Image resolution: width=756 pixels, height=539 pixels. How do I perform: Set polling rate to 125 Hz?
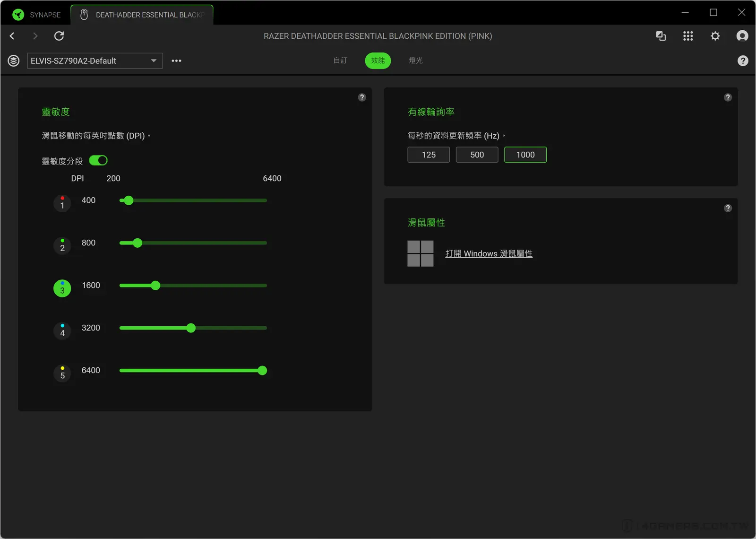[429, 155]
